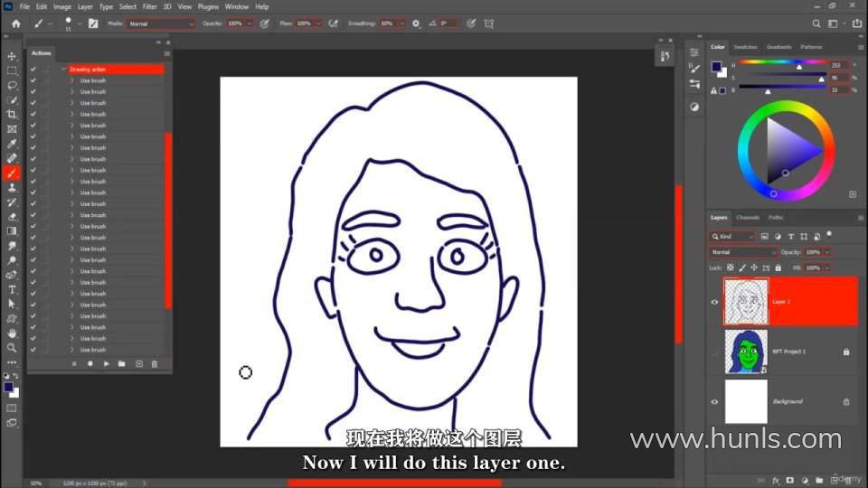Select the Layer 1 thumbnail
Screen dimensions: 868x488
pyautogui.click(x=746, y=302)
